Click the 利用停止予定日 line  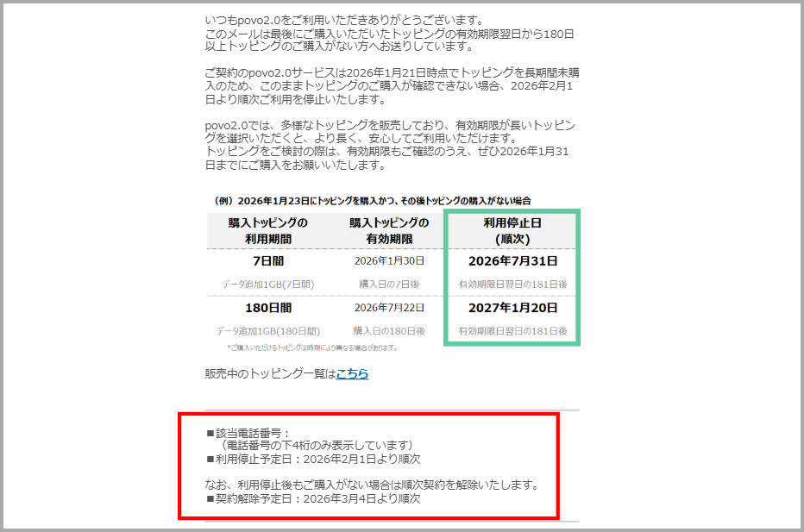tap(312, 459)
